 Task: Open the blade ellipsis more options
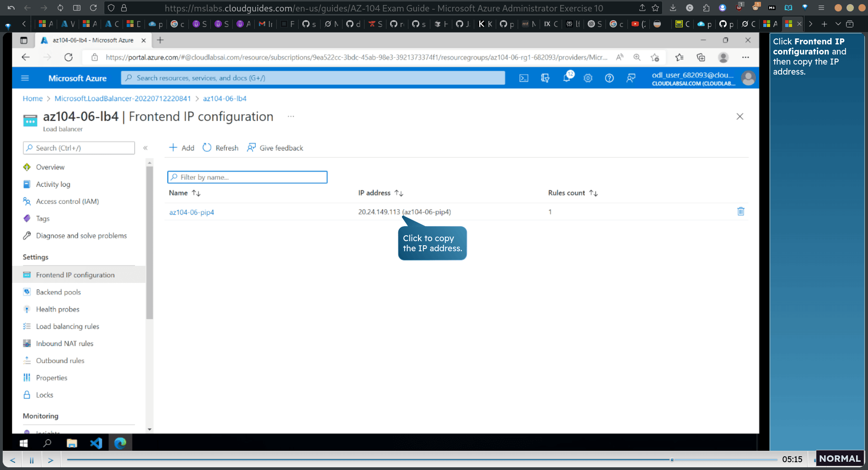click(291, 116)
